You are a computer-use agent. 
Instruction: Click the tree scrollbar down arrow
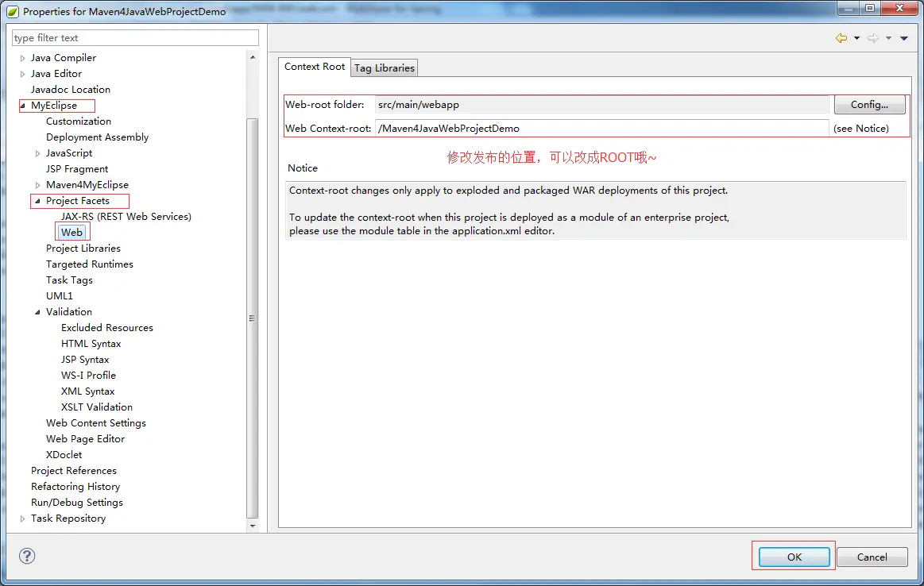[x=253, y=526]
